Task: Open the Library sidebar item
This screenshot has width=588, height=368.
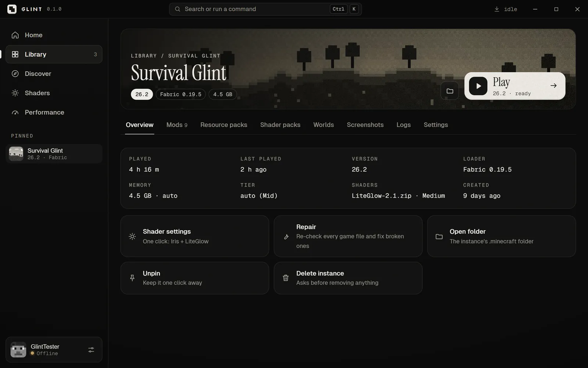Action: (54, 54)
